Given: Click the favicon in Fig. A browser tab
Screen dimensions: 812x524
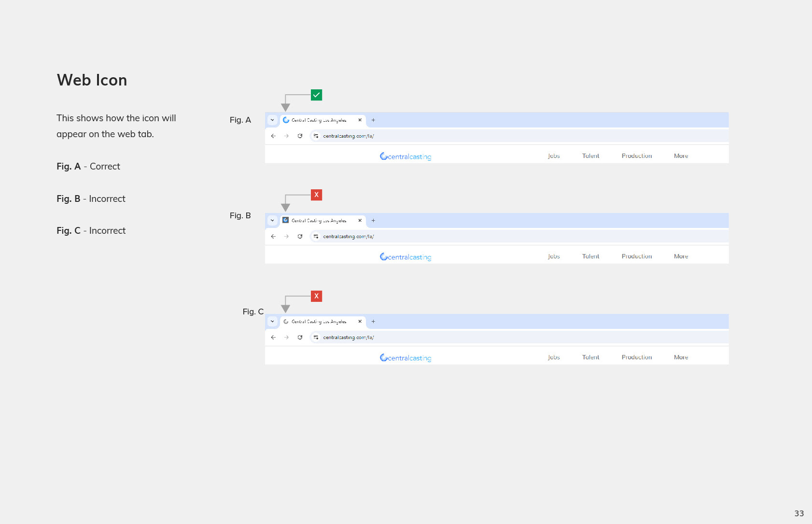Looking at the screenshot, I should click(286, 120).
